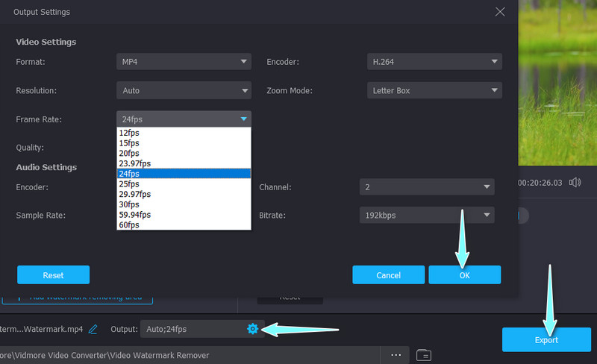Collapse the Frame Rate dropdown arrow
The height and width of the screenshot is (364, 597).
[243, 119]
